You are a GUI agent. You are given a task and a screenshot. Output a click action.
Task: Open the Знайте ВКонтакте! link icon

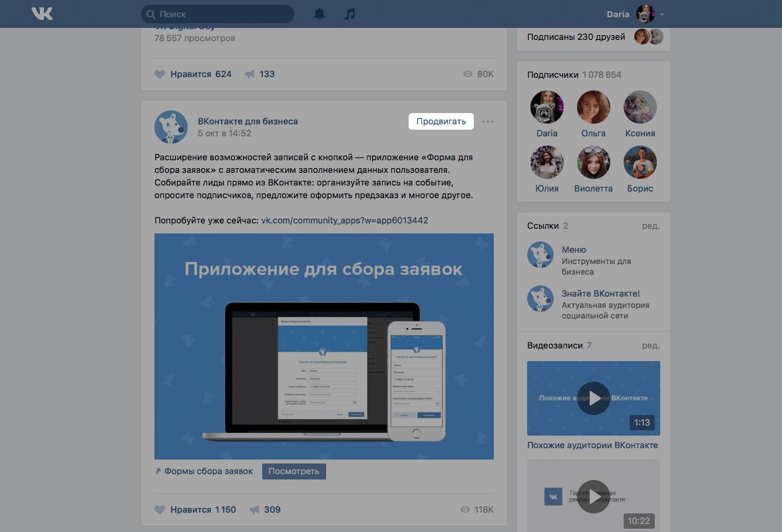pyautogui.click(x=540, y=299)
